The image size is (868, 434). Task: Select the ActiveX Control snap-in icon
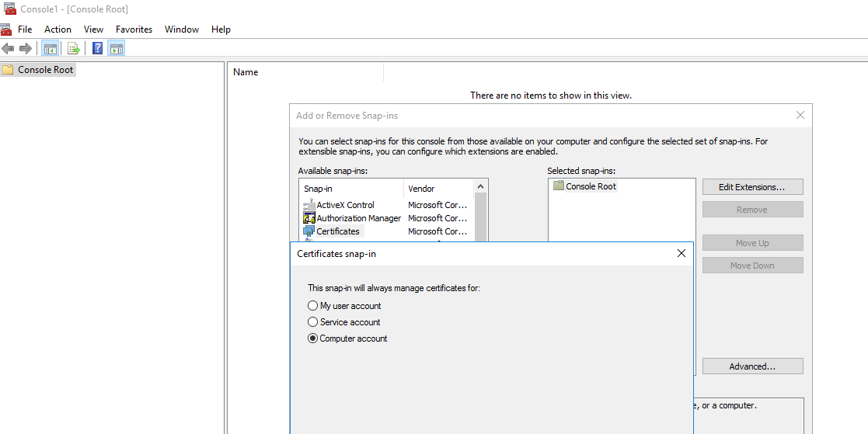[309, 205]
